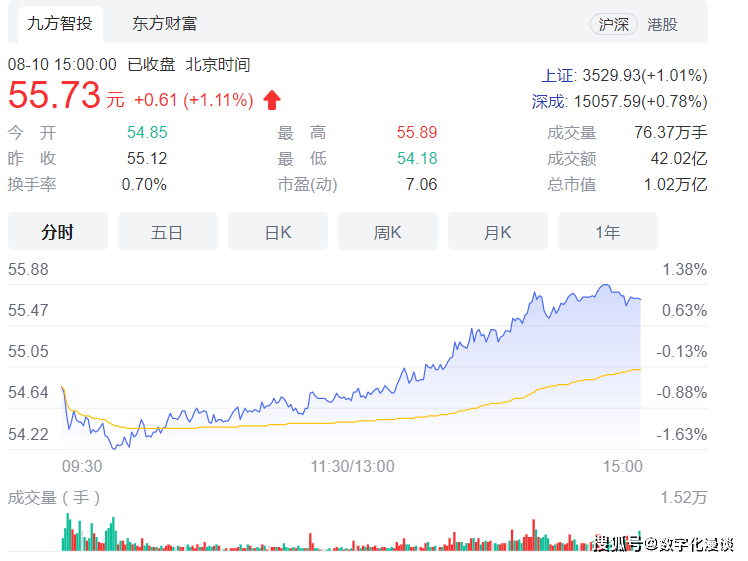Show the 1年 one-year chart
This screenshot has width=748, height=561.
[607, 232]
